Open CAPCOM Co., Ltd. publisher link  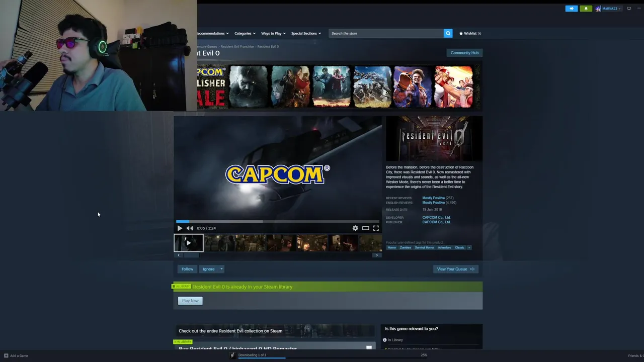pyautogui.click(x=436, y=222)
